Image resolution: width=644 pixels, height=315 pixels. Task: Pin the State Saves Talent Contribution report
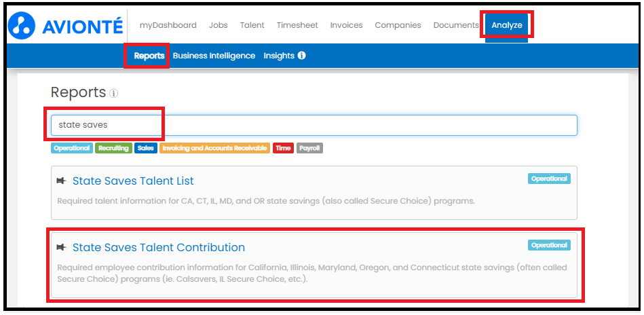point(61,247)
